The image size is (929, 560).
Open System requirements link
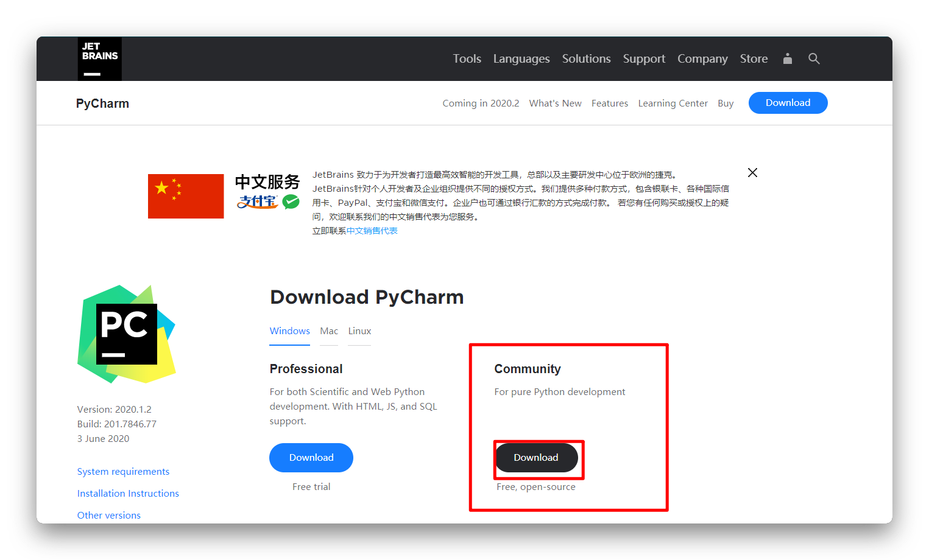pyautogui.click(x=124, y=472)
